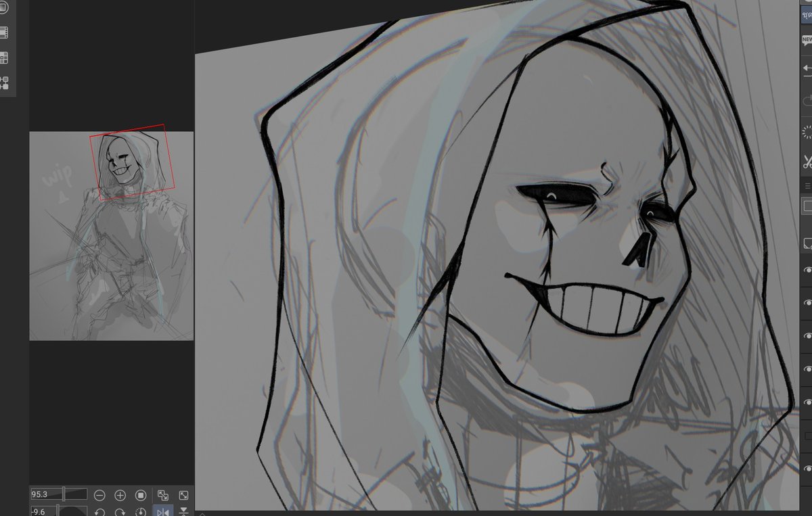Reset zoom with the 100% square-circle icon
The height and width of the screenshot is (516, 812).
(141, 495)
